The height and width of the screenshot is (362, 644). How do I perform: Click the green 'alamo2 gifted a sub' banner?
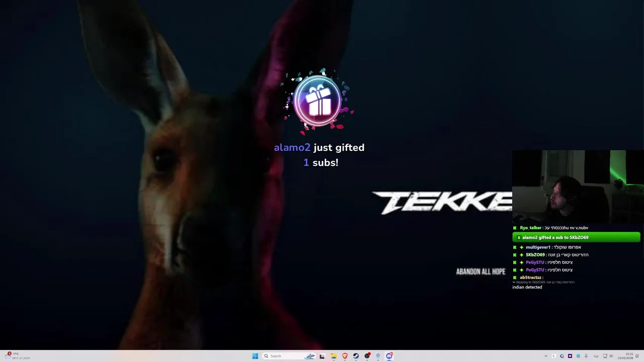click(576, 237)
